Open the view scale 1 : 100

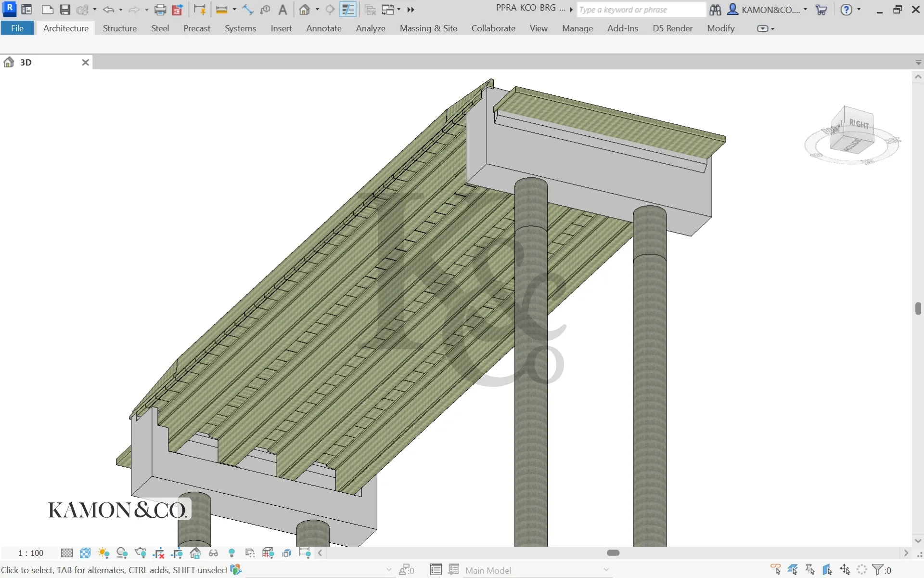[31, 553]
